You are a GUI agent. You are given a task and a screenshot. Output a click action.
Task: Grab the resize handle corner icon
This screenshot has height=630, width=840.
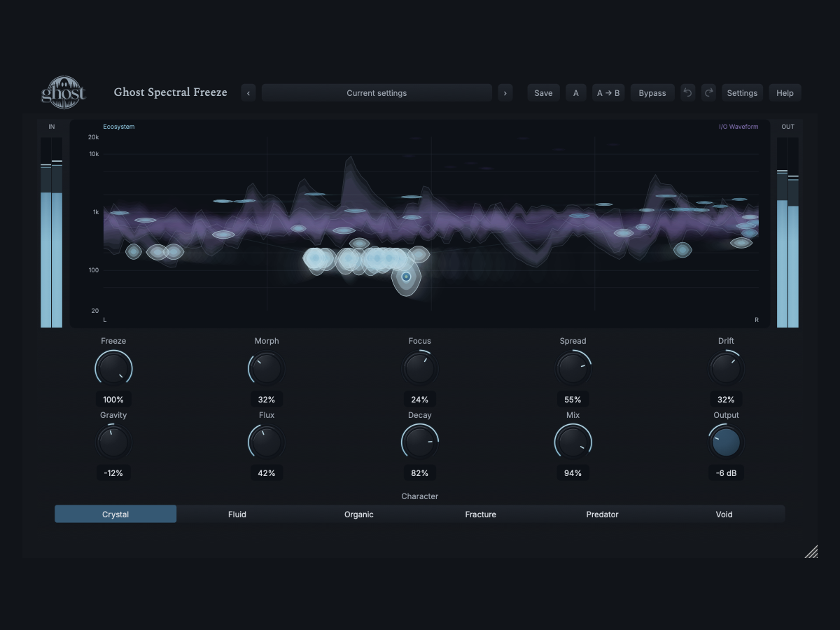click(x=811, y=552)
